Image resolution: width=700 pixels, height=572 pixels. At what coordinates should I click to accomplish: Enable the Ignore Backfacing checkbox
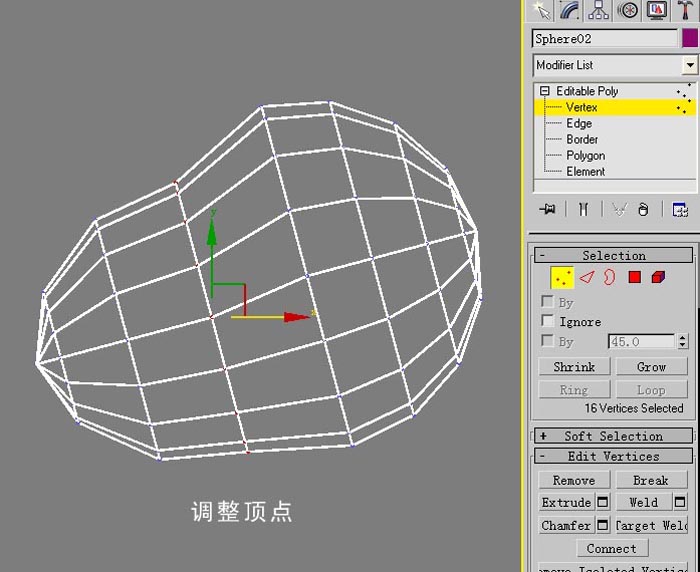click(x=547, y=321)
